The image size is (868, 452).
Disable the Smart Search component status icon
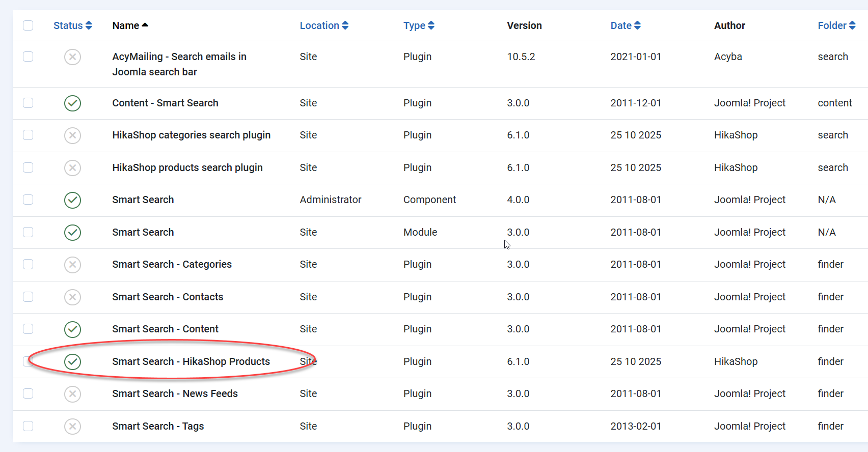(72, 200)
